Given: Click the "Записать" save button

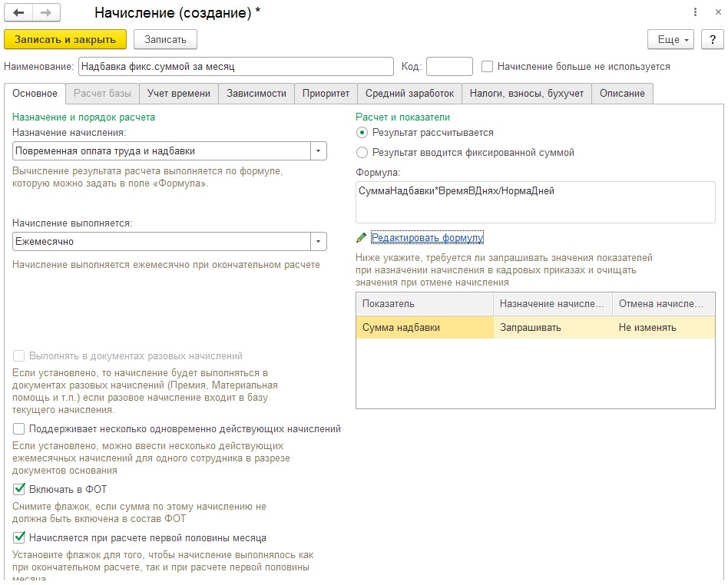Looking at the screenshot, I should coord(165,39).
